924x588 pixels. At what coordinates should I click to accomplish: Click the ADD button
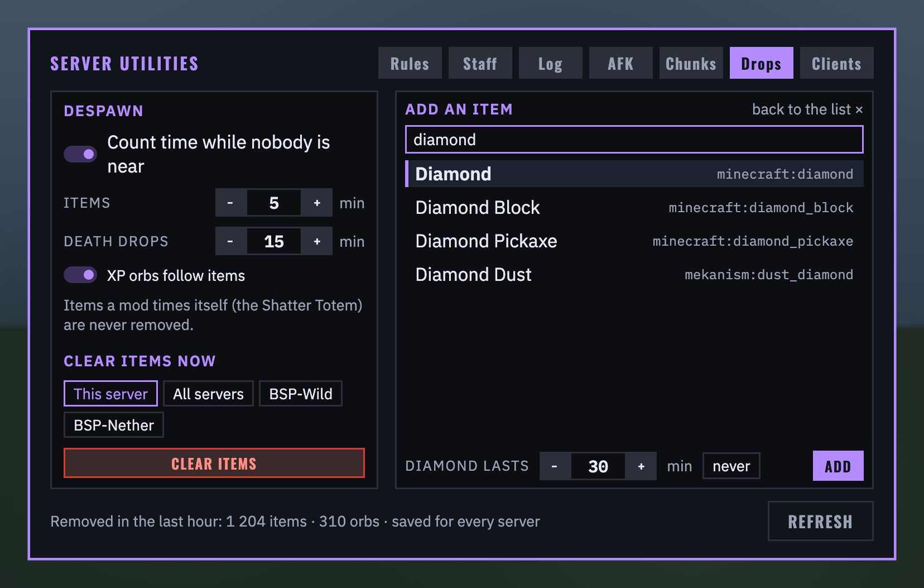[x=838, y=466]
